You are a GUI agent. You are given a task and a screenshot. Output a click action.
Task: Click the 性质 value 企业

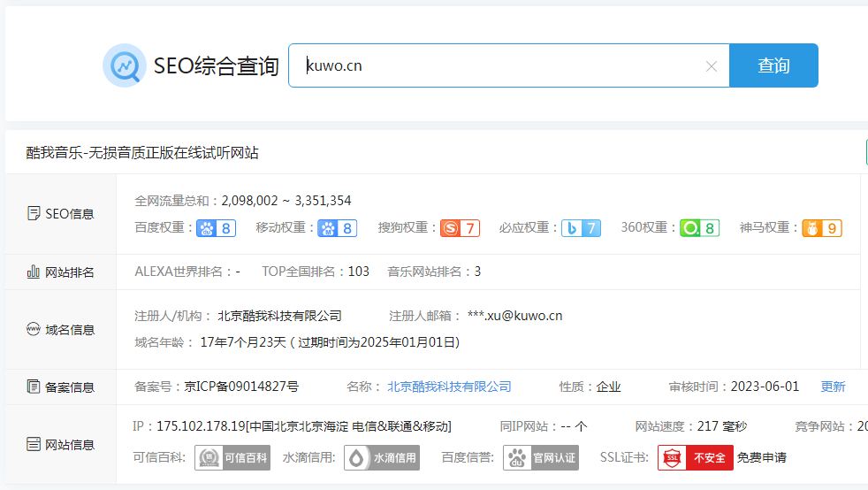point(608,387)
